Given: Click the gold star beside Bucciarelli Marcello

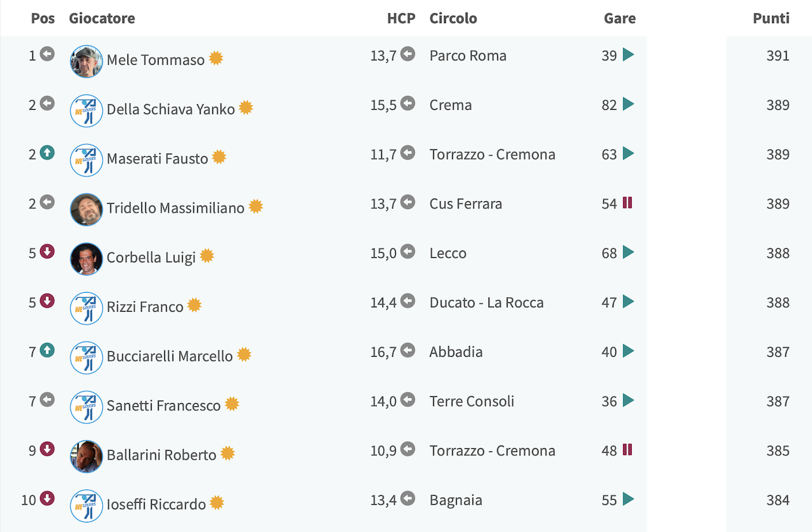Looking at the screenshot, I should (244, 355).
